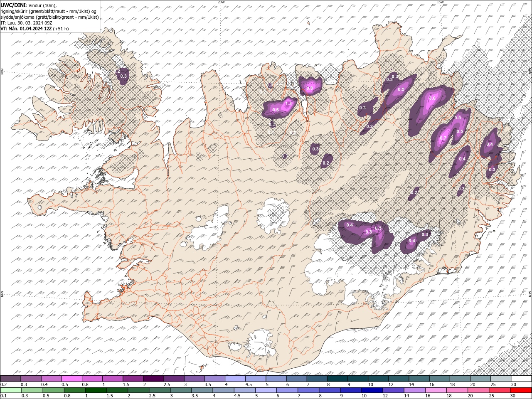Viewport: 532px width, 399px height.
Task: Click the '4.5' label in the snow legend
Action: click(x=249, y=384)
